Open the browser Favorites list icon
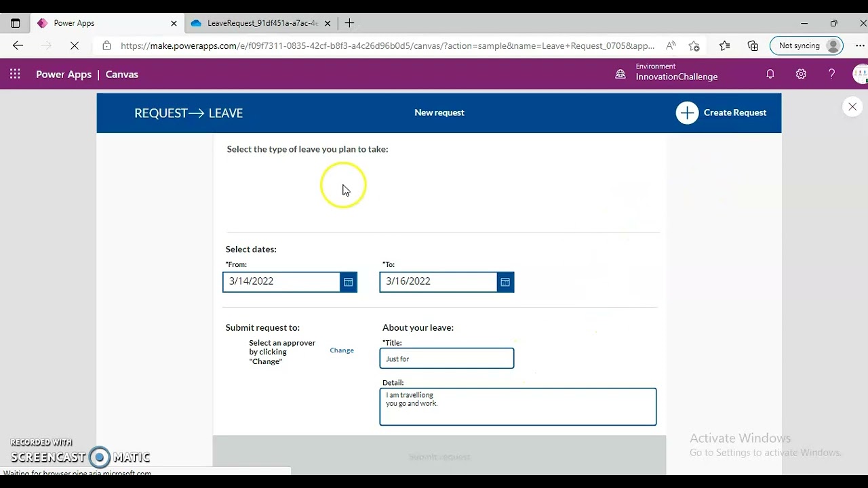This screenshot has width=868, height=488. click(725, 45)
